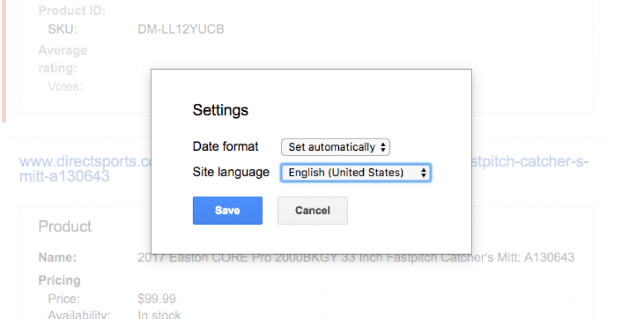The image size is (644, 319).
Task: Click the SKU label
Action: [x=63, y=29]
